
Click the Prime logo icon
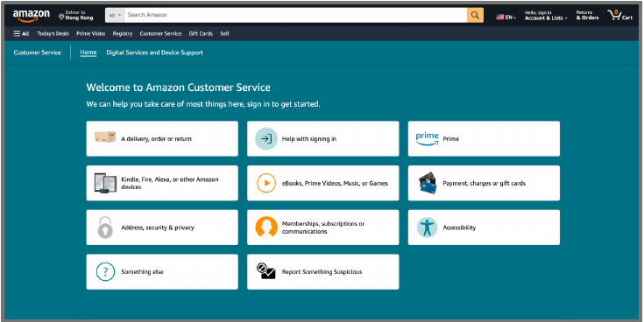click(428, 138)
